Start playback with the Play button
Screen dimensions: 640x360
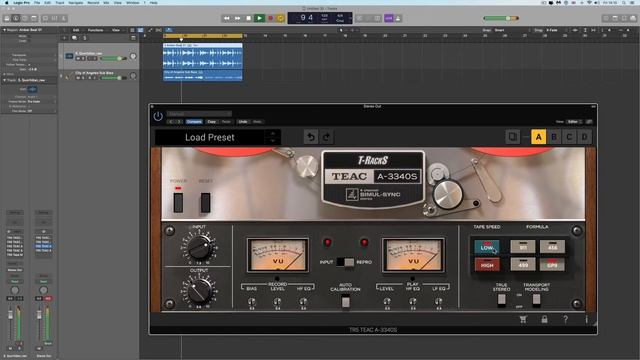click(259, 18)
